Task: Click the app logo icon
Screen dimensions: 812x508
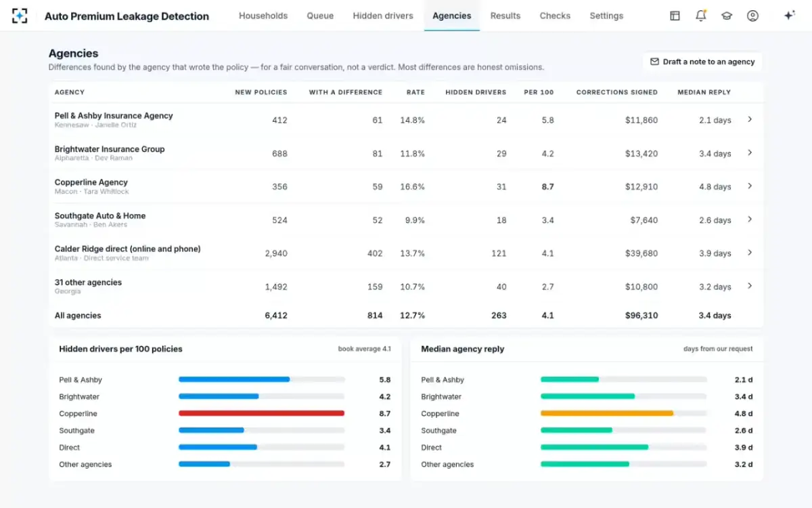Action: coord(20,16)
